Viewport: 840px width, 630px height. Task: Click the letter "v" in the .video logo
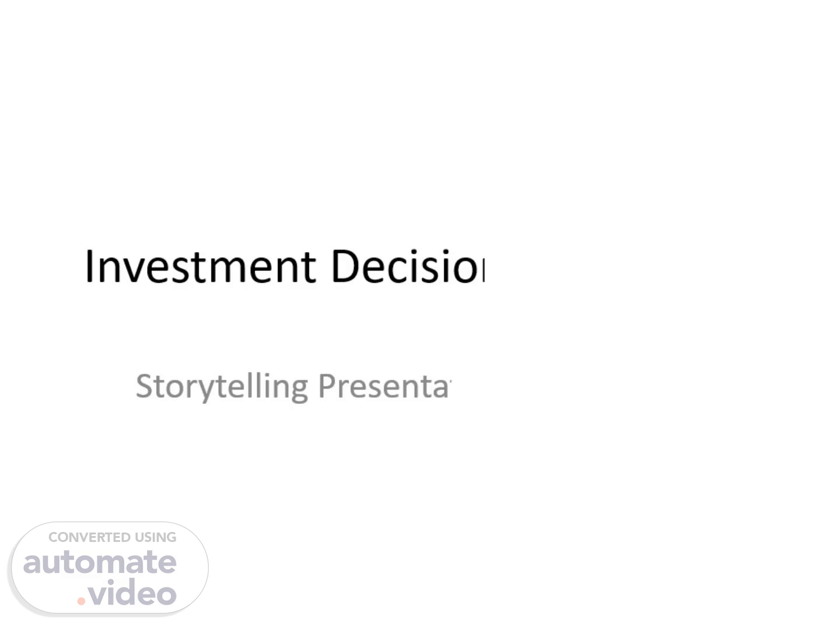coord(97,596)
